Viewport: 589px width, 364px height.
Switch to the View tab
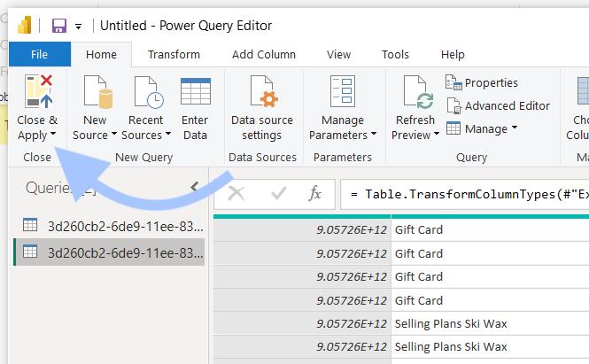[338, 55]
